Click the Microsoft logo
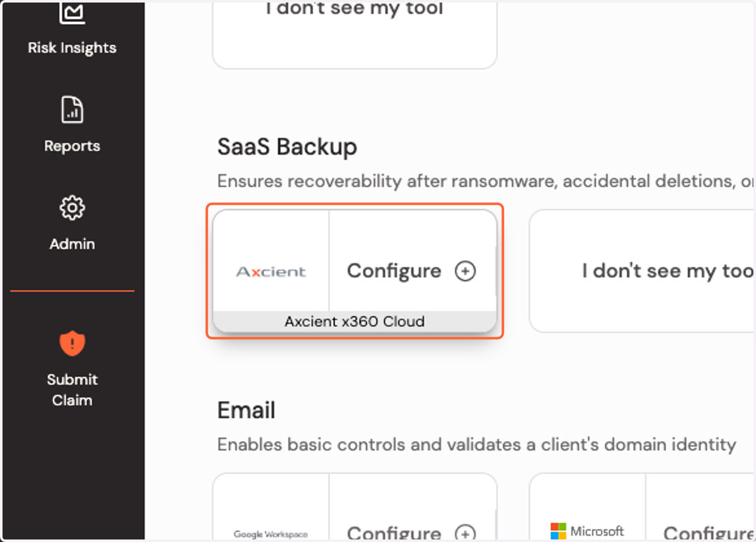The height and width of the screenshot is (542, 756). [587, 532]
